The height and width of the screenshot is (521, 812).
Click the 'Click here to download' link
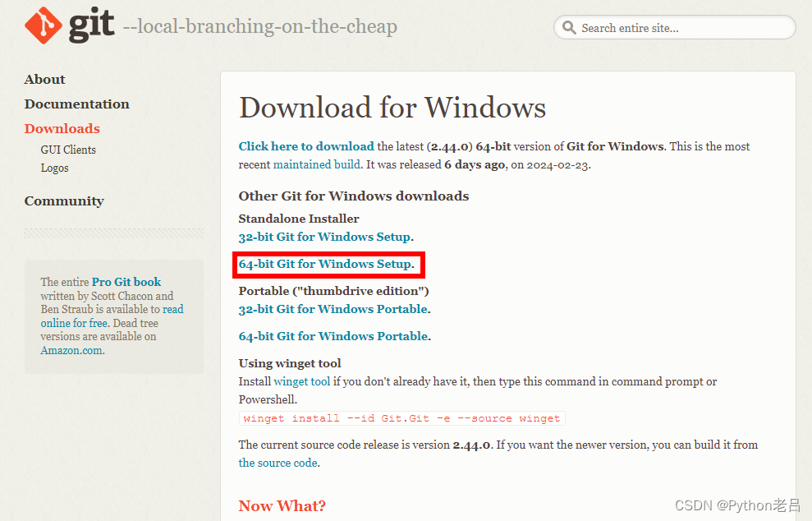tap(306, 146)
